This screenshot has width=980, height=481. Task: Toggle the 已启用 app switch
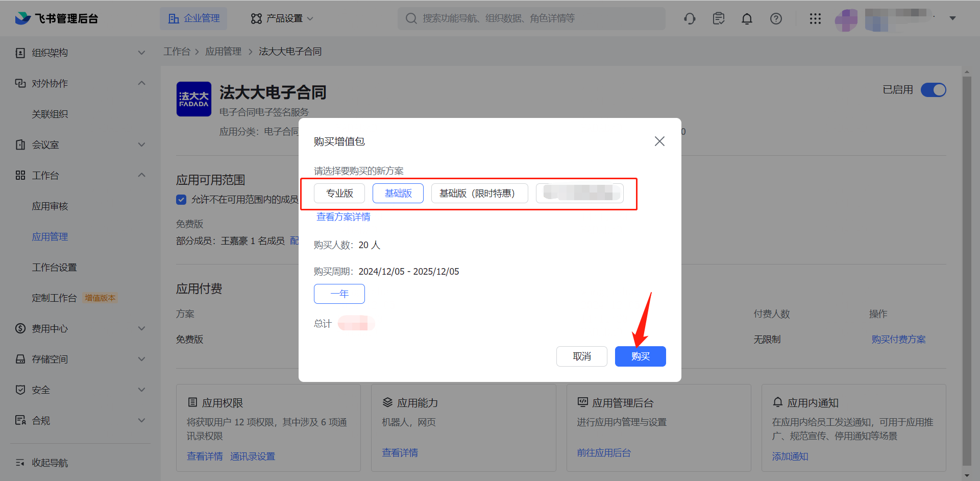(933, 90)
